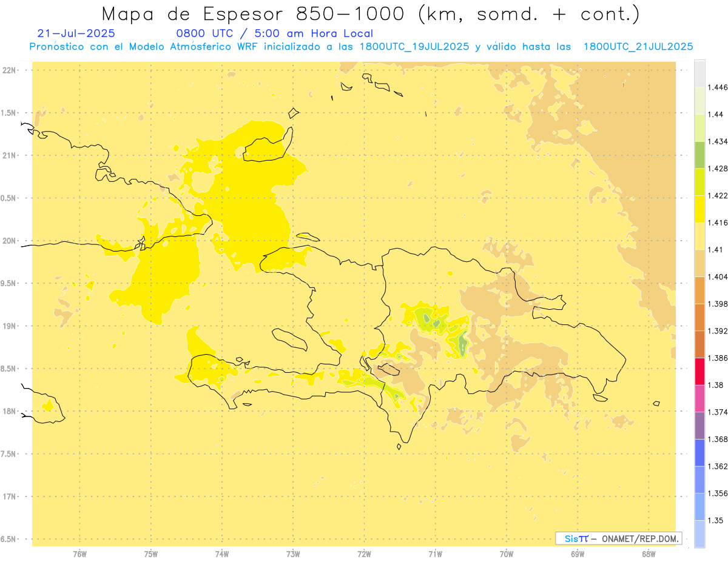Viewport: 728px width, 562px height.
Task: Select the "0.5N" latitude label
Action: click(x=9, y=198)
